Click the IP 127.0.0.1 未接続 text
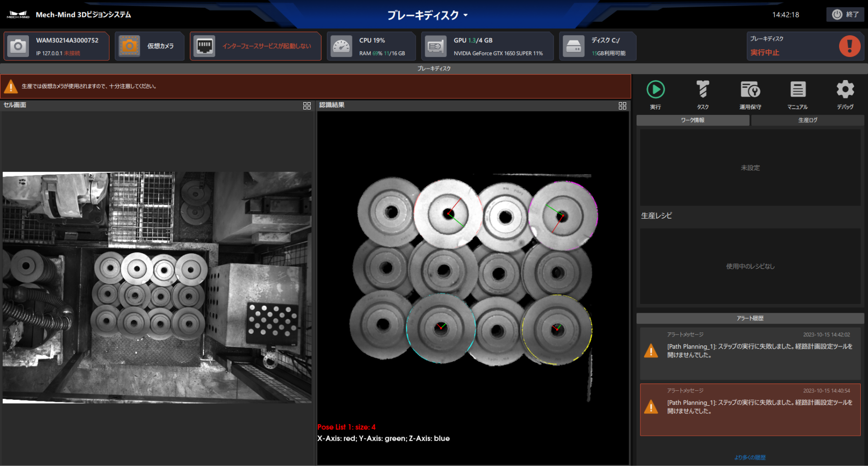 [x=58, y=54]
